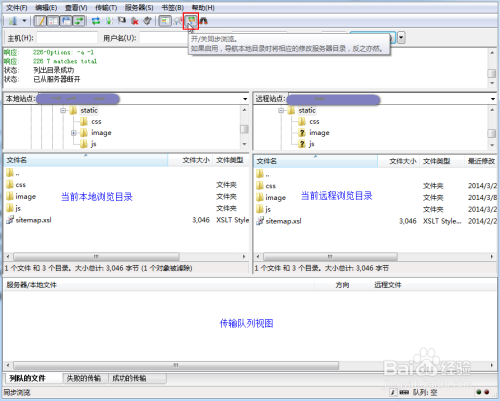The height and width of the screenshot is (401, 500).
Task: Toggle the local directory tree view button
Action: pyautogui.click(x=53, y=21)
